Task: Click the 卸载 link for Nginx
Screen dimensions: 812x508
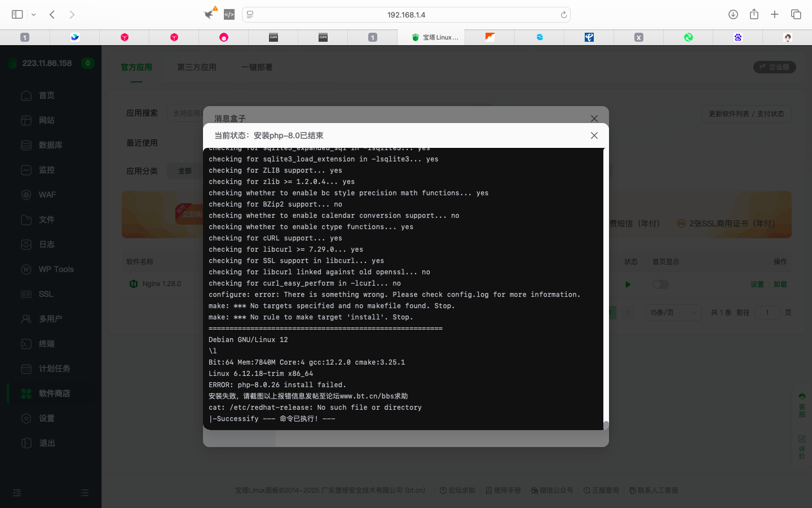Action: coord(780,284)
